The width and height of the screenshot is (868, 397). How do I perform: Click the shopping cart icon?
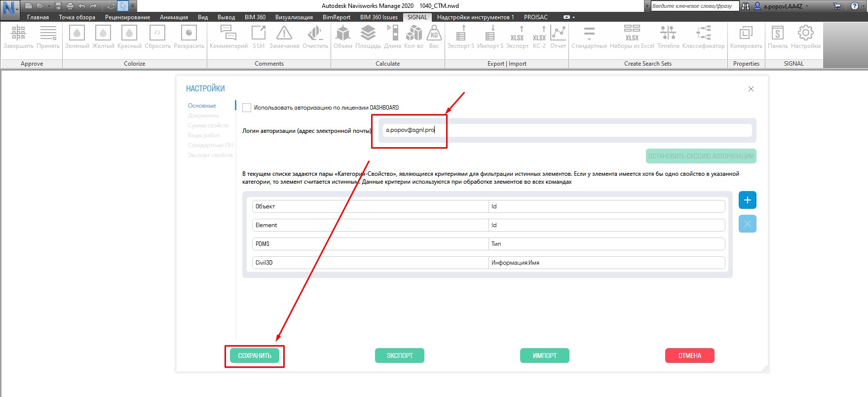click(x=837, y=6)
